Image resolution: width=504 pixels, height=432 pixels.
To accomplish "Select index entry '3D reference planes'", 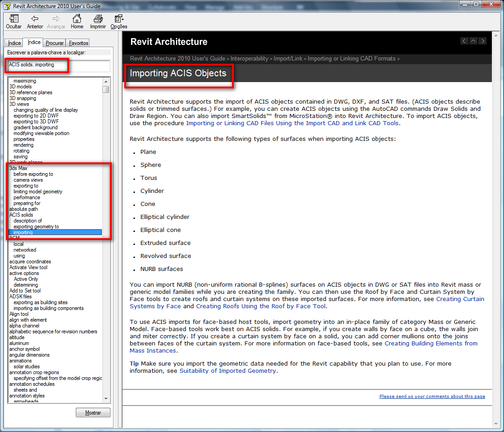I will pos(31,92).
